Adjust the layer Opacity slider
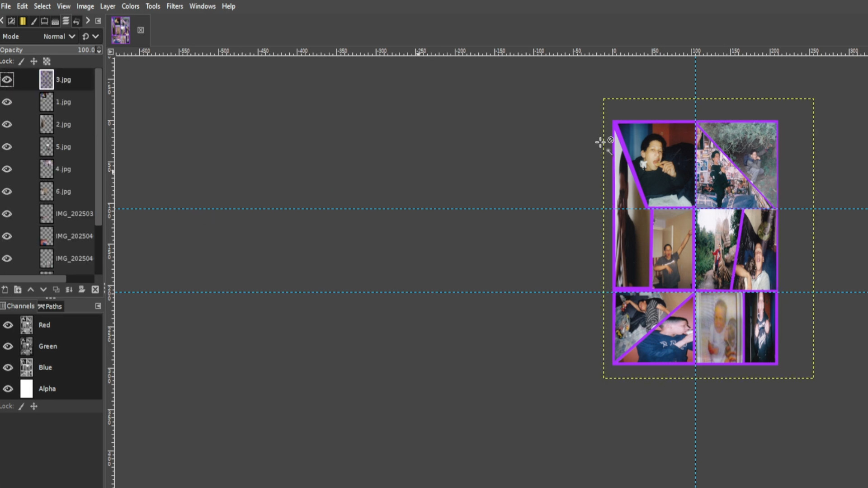This screenshot has width=868, height=488. point(47,50)
